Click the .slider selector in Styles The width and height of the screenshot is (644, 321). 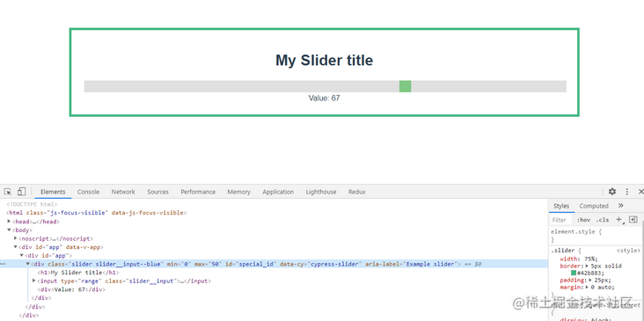[563, 250]
